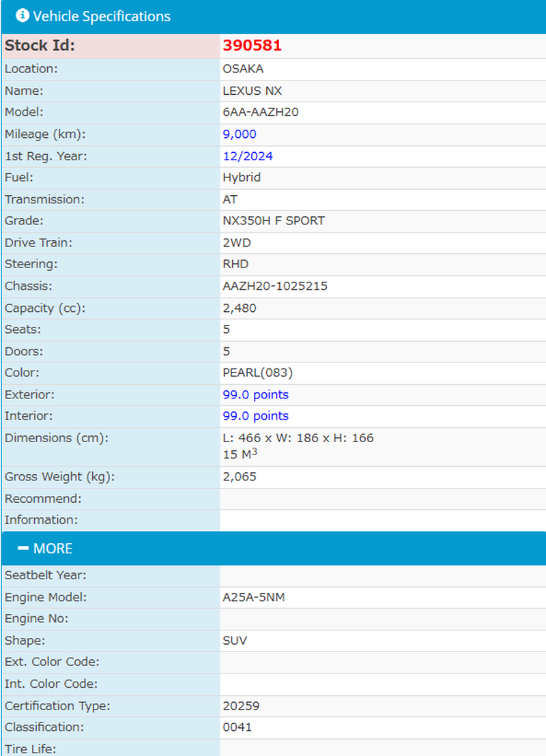
Task: Click the Chassis: label
Action: click(x=29, y=286)
